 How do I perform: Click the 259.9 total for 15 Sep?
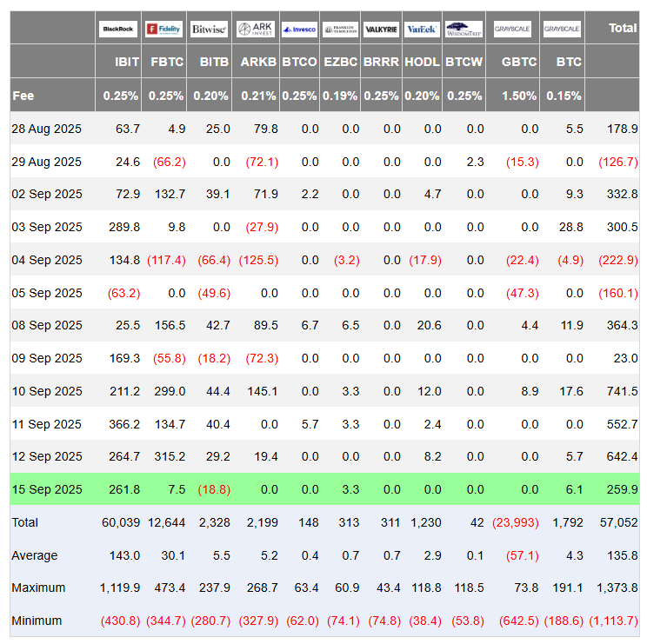click(623, 489)
